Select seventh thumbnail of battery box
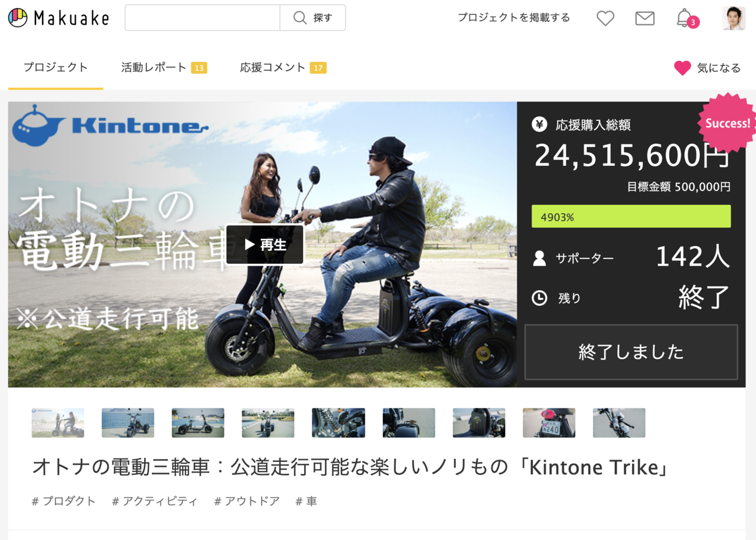This screenshot has height=540, width=756. tap(479, 423)
